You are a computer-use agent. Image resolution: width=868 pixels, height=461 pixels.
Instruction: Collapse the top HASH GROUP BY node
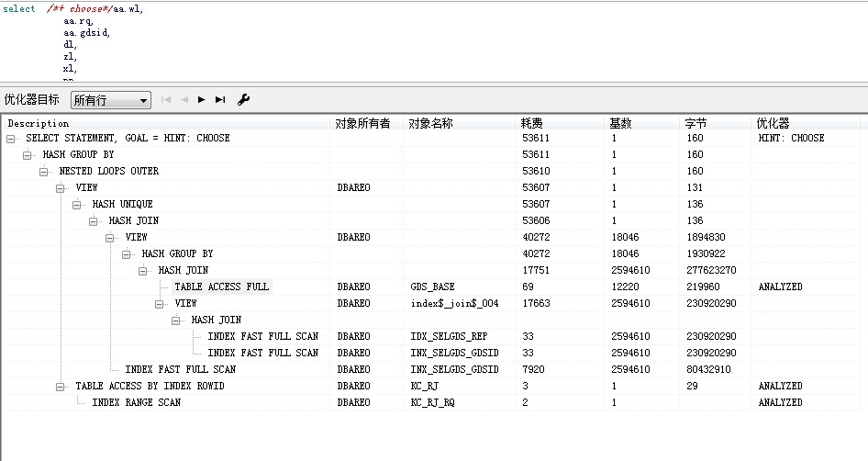[28, 155]
